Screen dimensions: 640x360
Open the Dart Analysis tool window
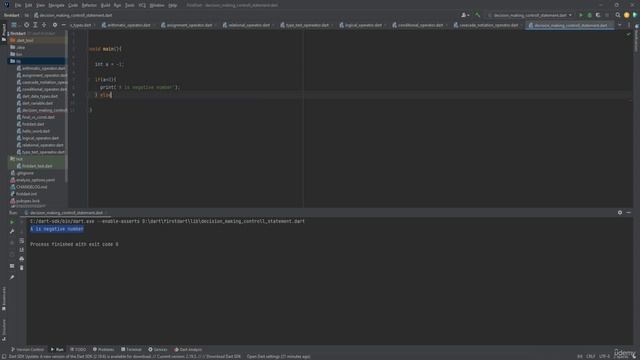click(x=188, y=349)
